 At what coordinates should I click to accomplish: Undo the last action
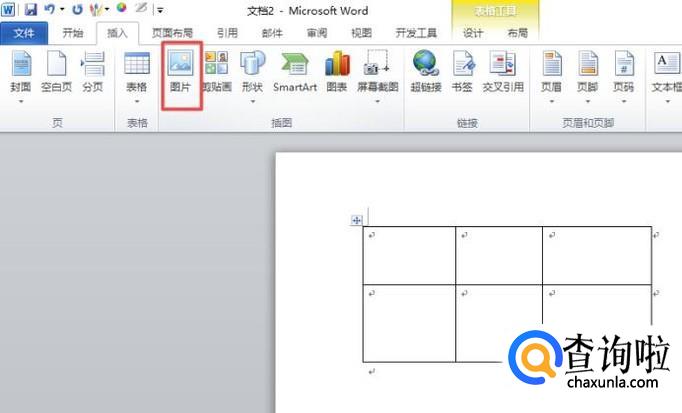pyautogui.click(x=49, y=9)
